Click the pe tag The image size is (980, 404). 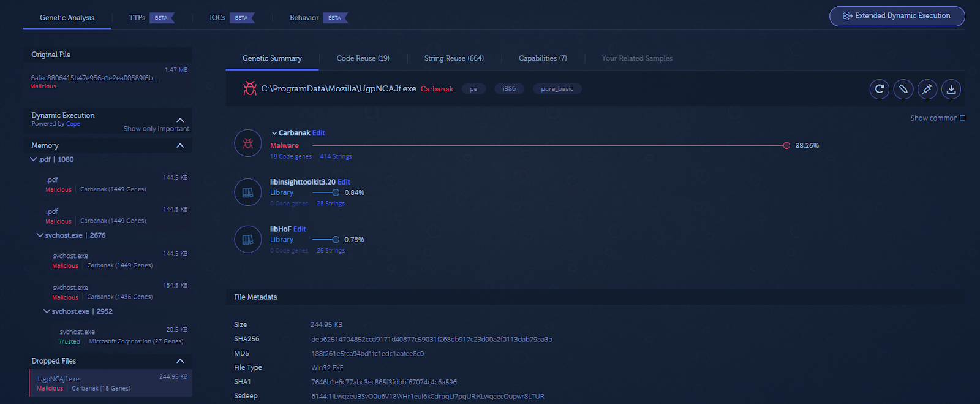(x=473, y=89)
